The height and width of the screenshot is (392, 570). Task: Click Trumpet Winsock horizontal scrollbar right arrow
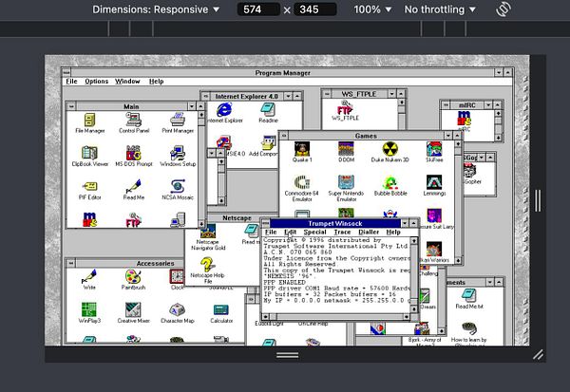[x=406, y=317]
